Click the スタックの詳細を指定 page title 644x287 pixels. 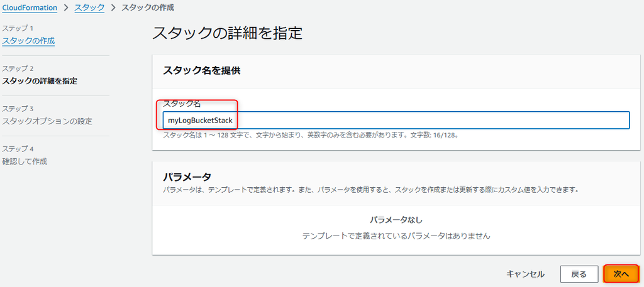point(227,33)
